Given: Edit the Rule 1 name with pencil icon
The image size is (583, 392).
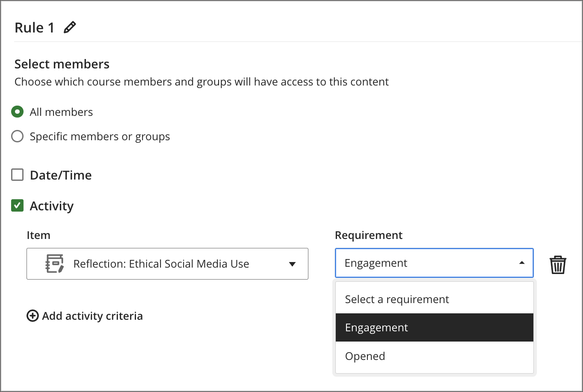Looking at the screenshot, I should (70, 27).
